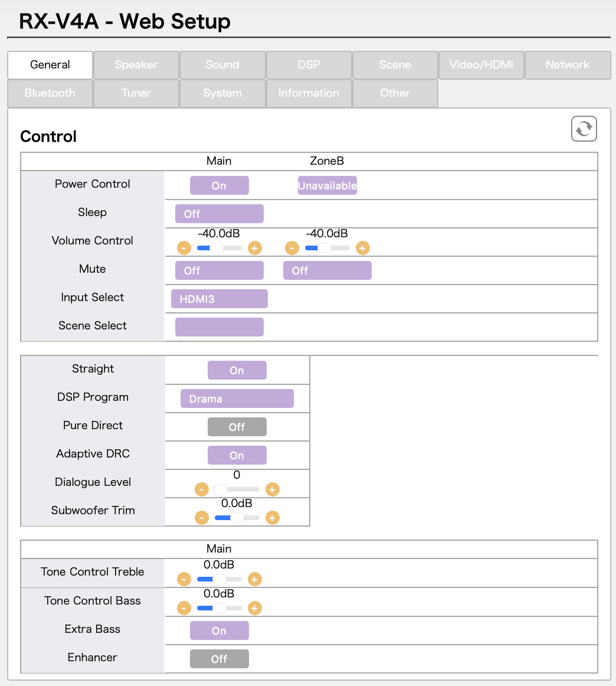Screen dimensions: 616x686
Task: Increase Tone Control Treble plus icon
Action: (254, 579)
